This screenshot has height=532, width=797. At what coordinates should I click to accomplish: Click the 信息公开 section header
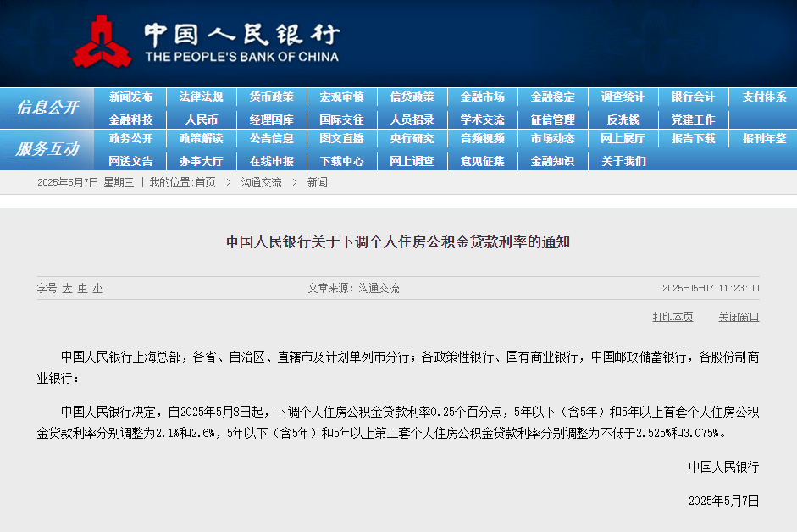(x=47, y=108)
